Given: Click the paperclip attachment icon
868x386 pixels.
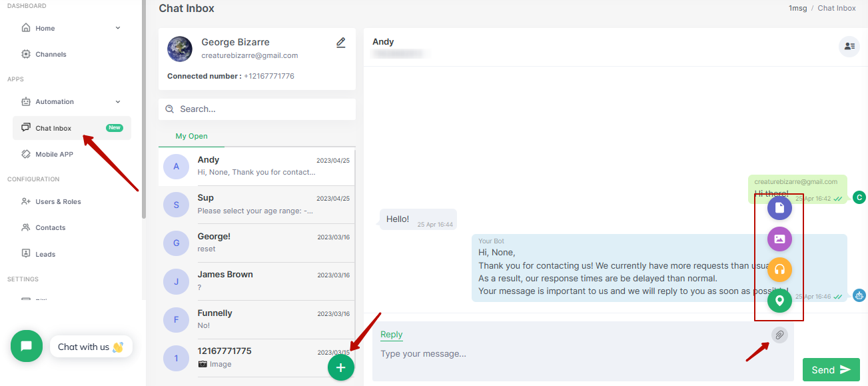Looking at the screenshot, I should pos(779,335).
